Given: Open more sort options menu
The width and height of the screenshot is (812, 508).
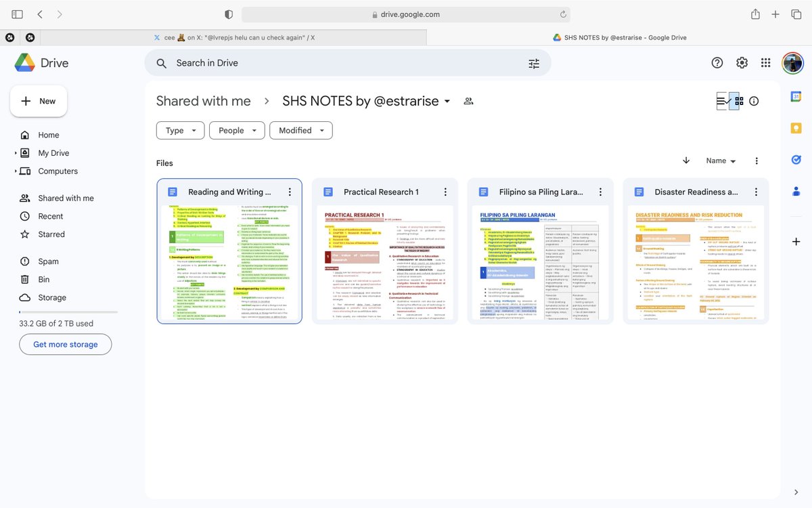Looking at the screenshot, I should point(757,161).
